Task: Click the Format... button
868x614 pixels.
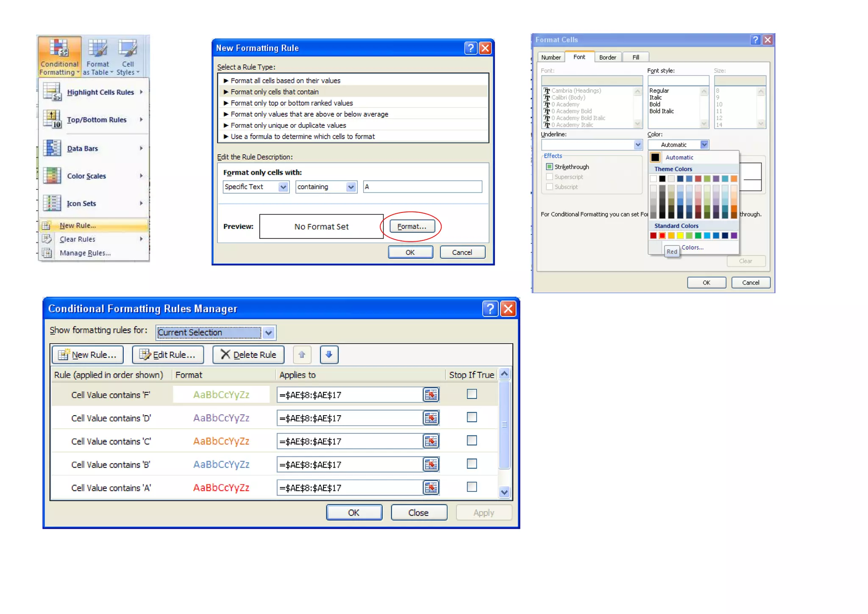Action: tap(412, 226)
